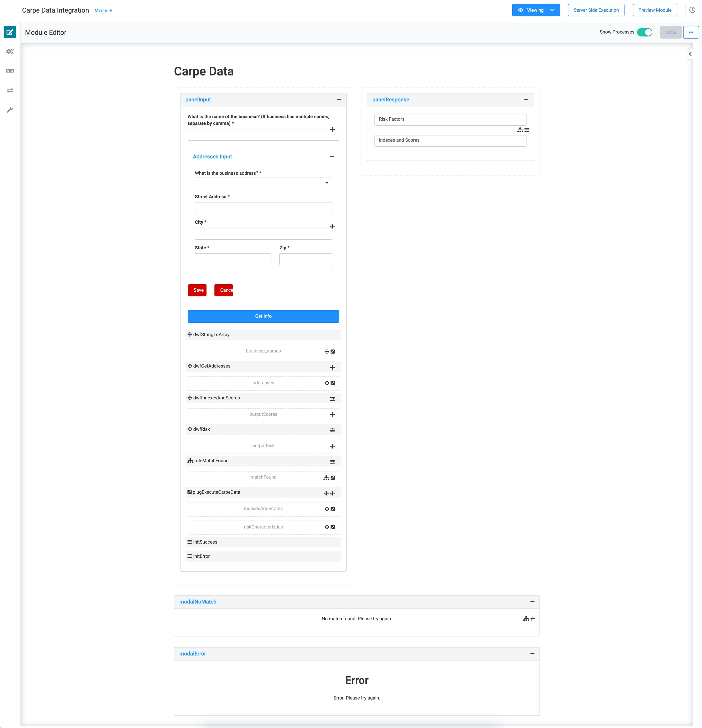Click the red Save button
702x728 pixels.
coord(197,290)
